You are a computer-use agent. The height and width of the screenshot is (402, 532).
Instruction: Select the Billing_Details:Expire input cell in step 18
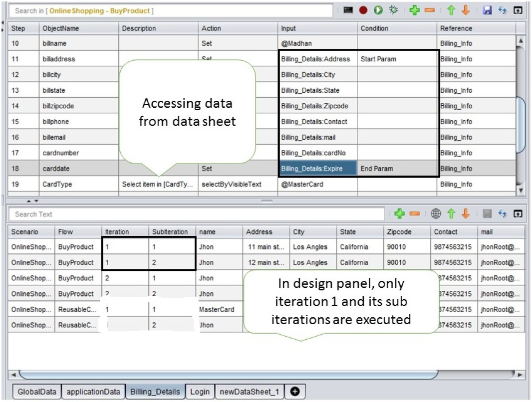point(317,169)
